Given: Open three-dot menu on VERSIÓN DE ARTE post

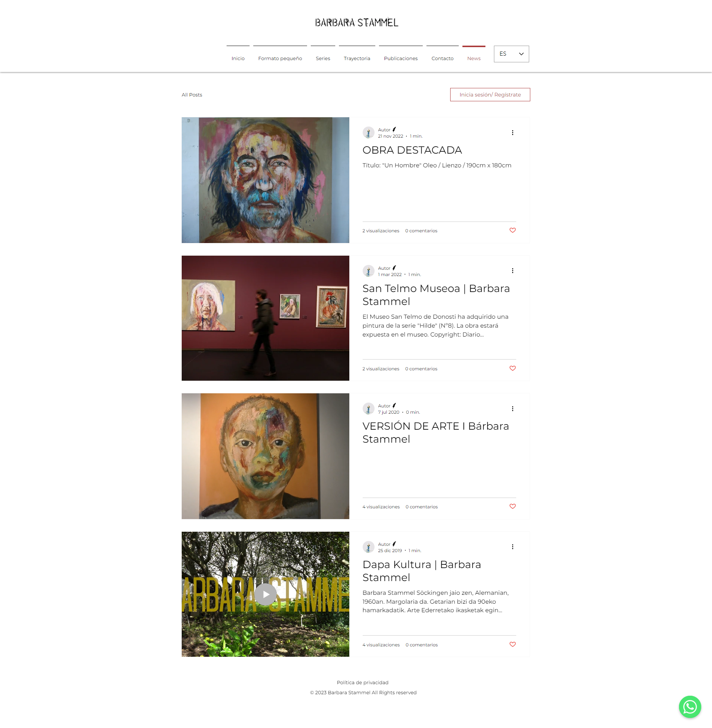Looking at the screenshot, I should 512,409.
